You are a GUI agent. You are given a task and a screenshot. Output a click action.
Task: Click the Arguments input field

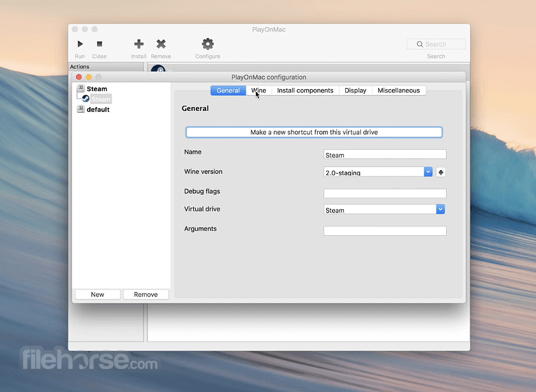coord(385,231)
